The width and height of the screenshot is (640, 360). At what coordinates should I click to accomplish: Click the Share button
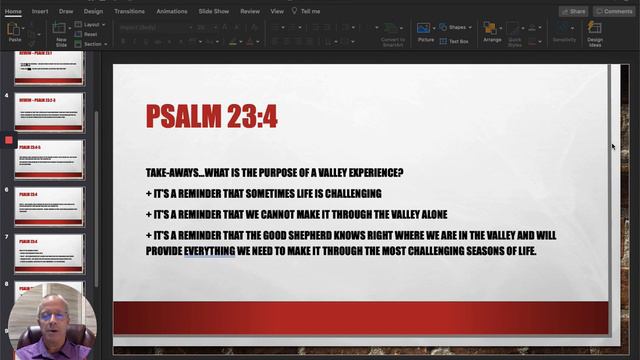pos(573,11)
